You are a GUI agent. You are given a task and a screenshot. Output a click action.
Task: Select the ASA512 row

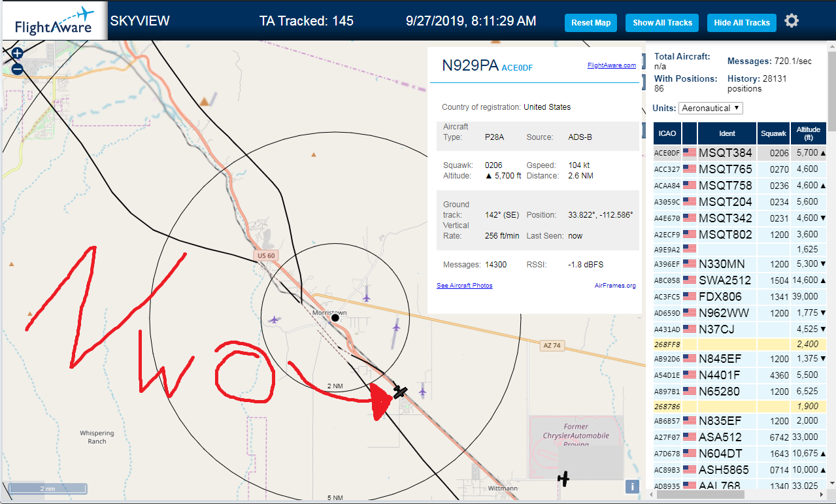click(740, 437)
